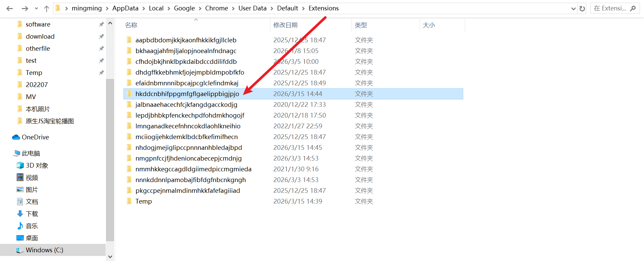Open otherfile in quick access
644x261 pixels.
(38, 49)
